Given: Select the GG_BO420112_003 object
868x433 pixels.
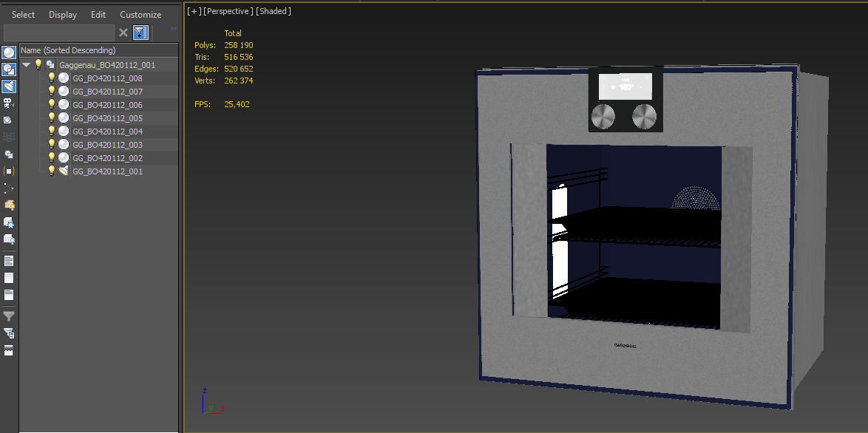Looking at the screenshot, I should pyautogui.click(x=107, y=144).
